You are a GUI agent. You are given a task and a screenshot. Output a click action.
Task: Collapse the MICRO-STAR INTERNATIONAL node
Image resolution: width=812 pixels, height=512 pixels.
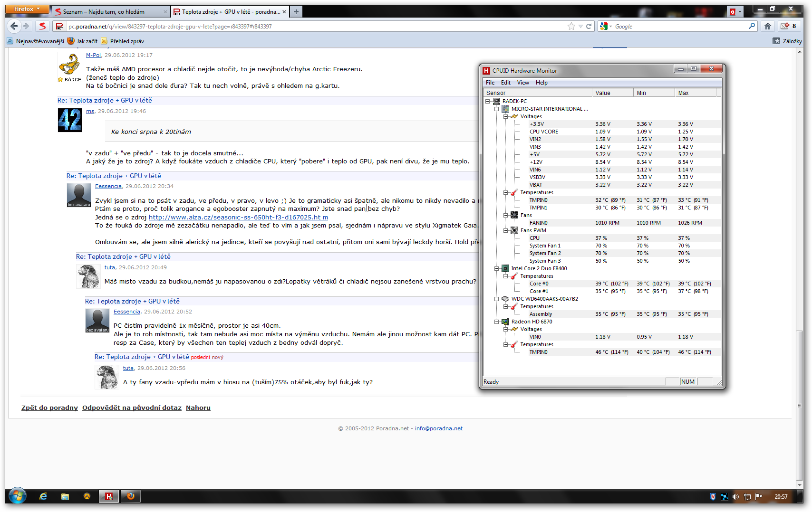tap(496, 109)
